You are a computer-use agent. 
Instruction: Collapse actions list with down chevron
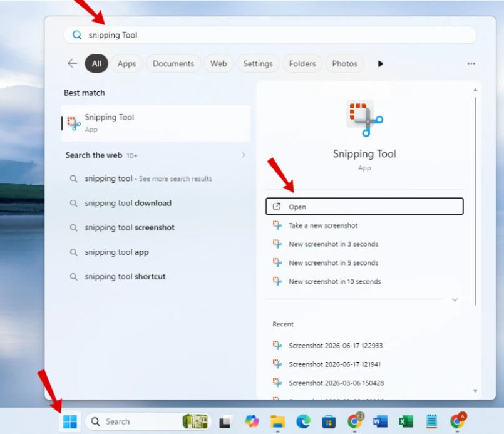coord(455,299)
